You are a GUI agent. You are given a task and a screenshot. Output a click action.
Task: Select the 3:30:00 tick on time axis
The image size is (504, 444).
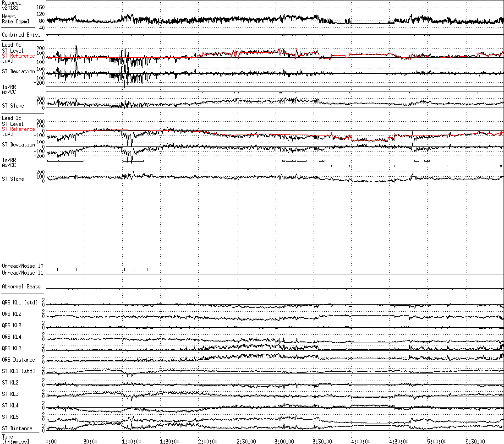point(323,441)
